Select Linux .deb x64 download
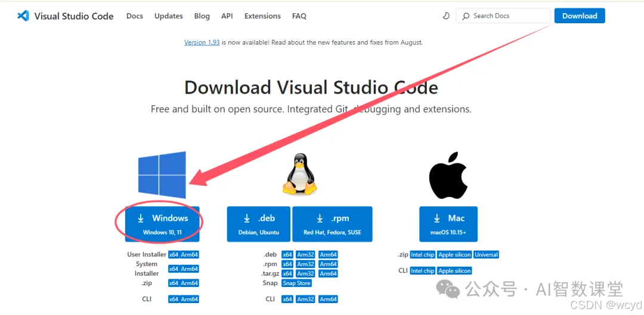This screenshot has width=644, height=315. pos(287,255)
